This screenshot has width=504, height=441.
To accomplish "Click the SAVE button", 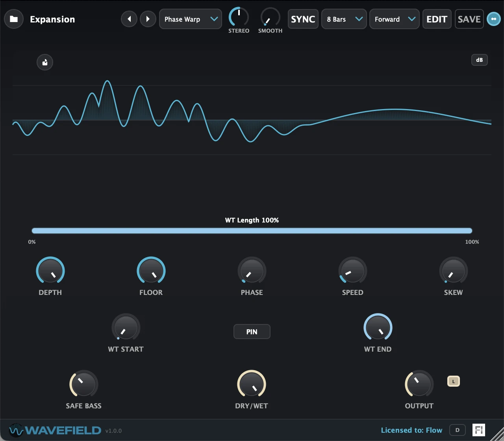I will point(469,19).
